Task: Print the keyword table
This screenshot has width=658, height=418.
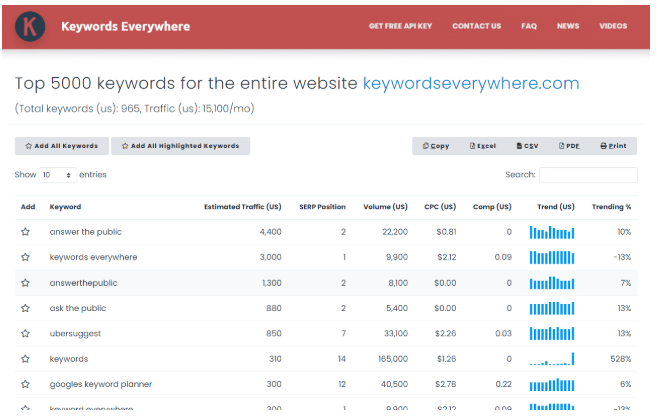Action: point(613,146)
